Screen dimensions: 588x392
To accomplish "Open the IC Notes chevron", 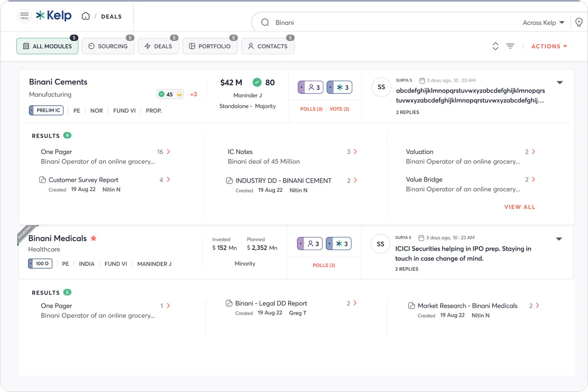I will [355, 152].
